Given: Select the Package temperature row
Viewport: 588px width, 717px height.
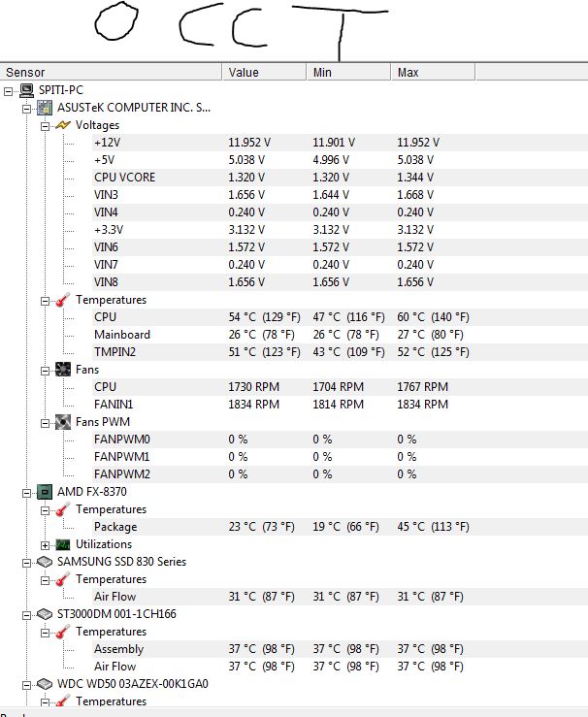Looking at the screenshot, I should pos(340,527).
